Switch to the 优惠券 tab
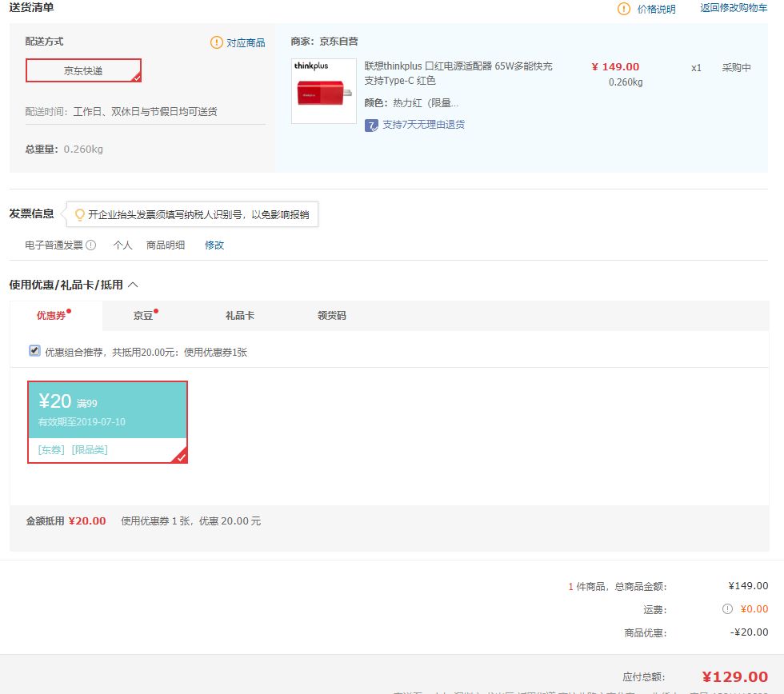Image resolution: width=784 pixels, height=694 pixels. (56, 315)
